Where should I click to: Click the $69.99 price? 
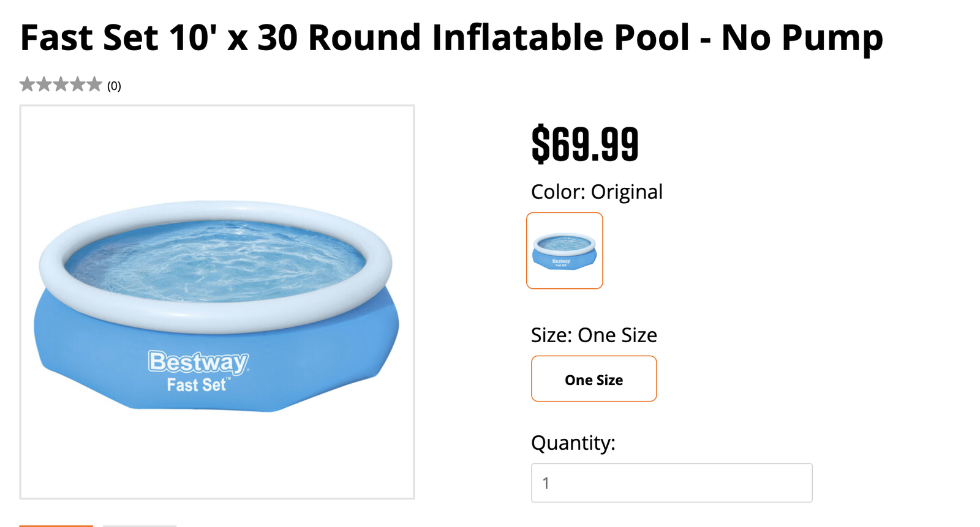pos(585,144)
